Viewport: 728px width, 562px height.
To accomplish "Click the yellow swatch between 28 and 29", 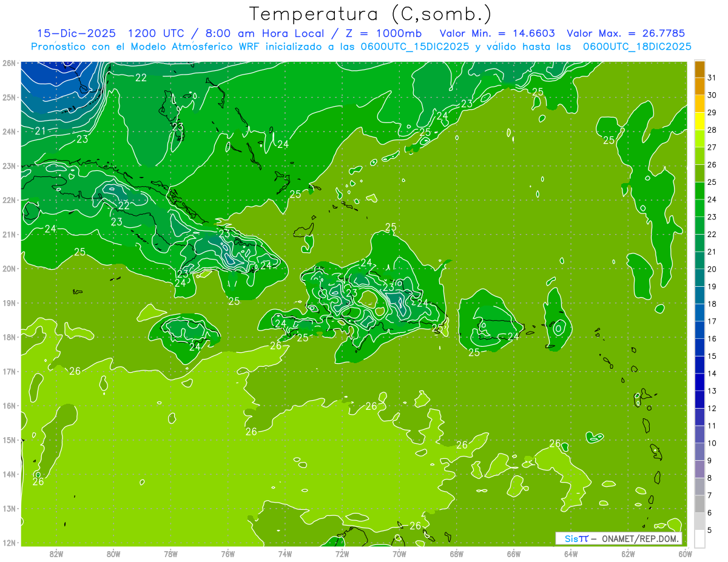I will tap(699, 121).
